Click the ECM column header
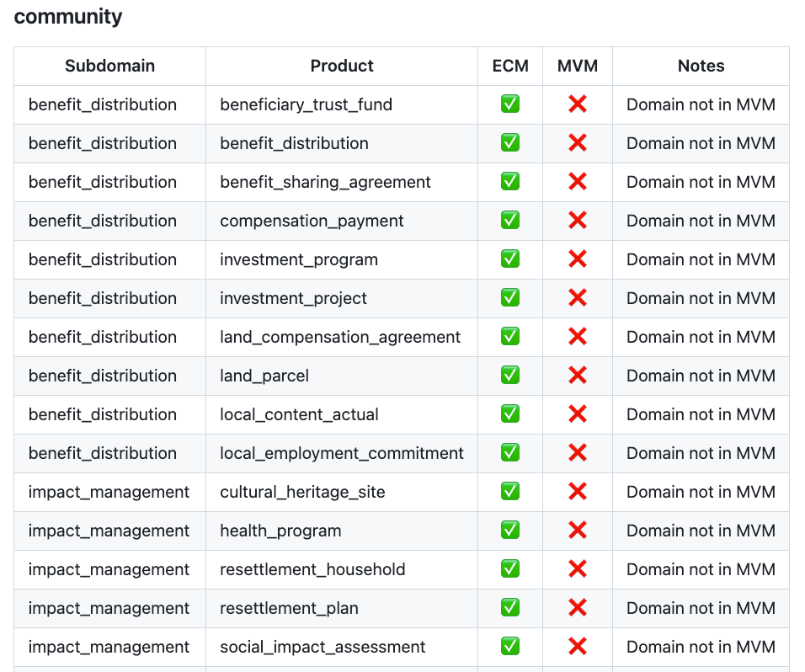 [510, 66]
